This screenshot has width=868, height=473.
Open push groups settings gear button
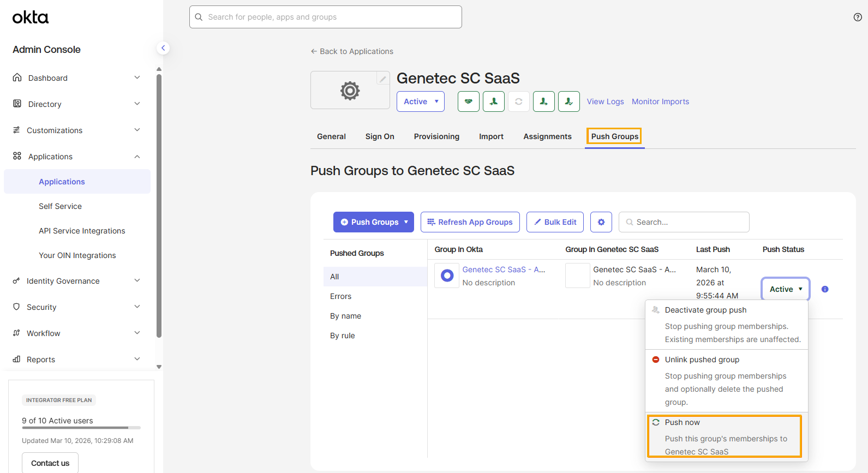601,222
